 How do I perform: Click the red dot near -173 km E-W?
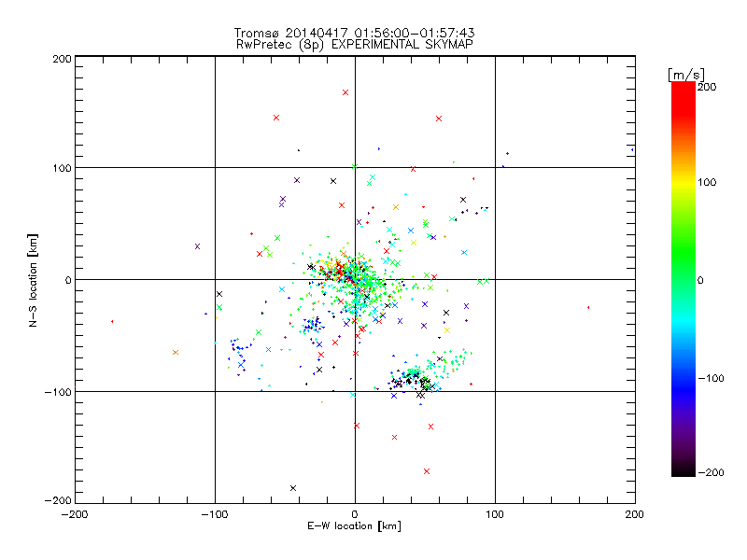112,321
